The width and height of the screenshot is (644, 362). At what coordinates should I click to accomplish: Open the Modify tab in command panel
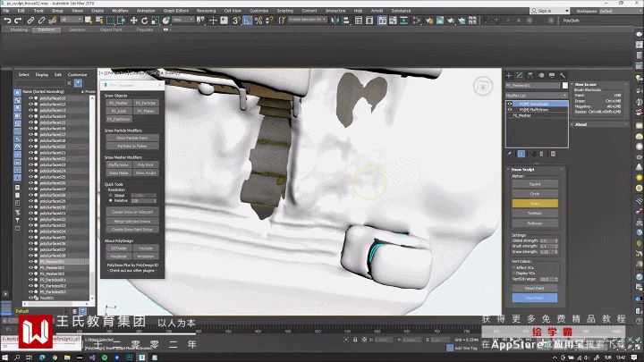(520, 75)
